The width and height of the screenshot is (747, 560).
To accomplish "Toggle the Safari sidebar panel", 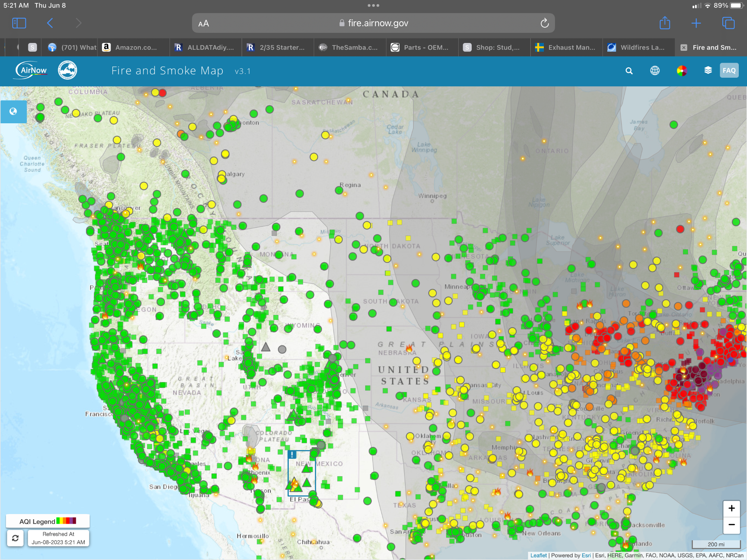I will [19, 23].
